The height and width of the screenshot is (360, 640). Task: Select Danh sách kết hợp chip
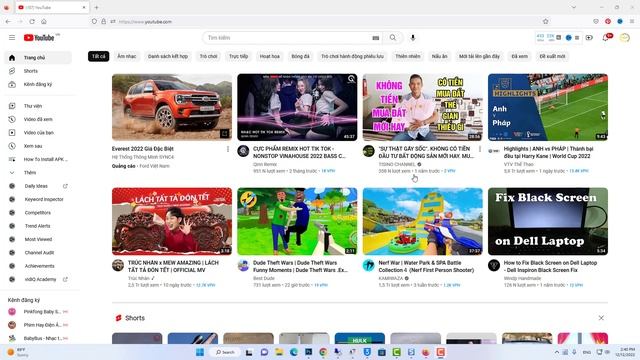pyautogui.click(x=168, y=56)
